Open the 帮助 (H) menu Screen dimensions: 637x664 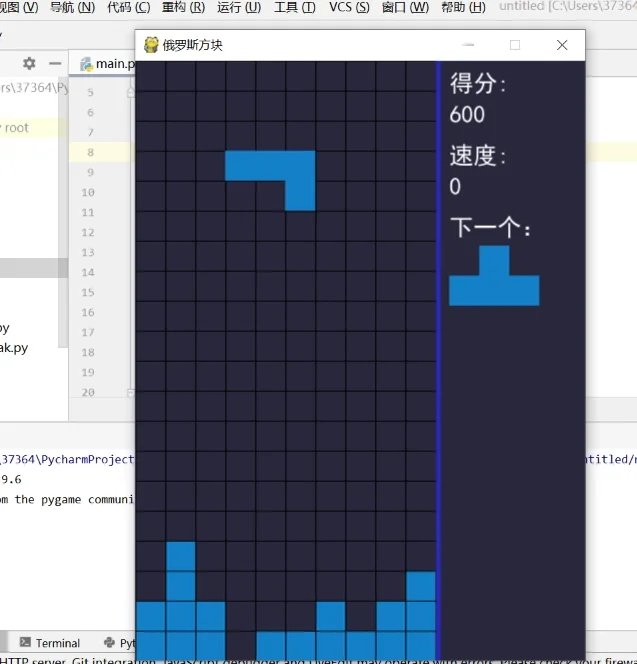[x=463, y=7]
